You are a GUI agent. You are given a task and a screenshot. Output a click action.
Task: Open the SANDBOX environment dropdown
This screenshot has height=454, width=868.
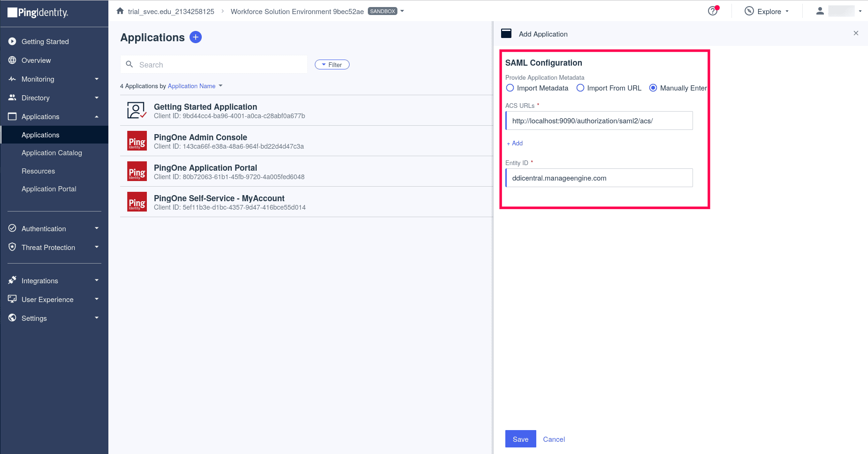click(x=402, y=11)
